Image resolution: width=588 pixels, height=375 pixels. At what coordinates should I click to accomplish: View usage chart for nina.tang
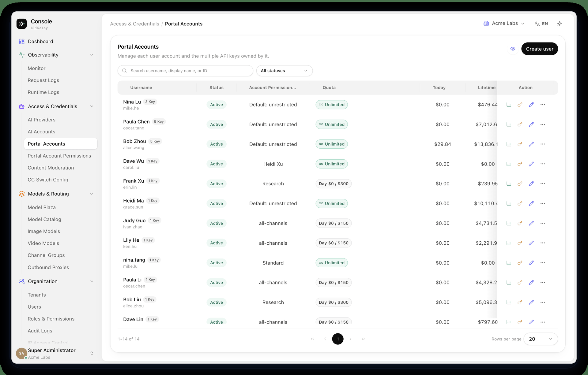tap(509, 263)
